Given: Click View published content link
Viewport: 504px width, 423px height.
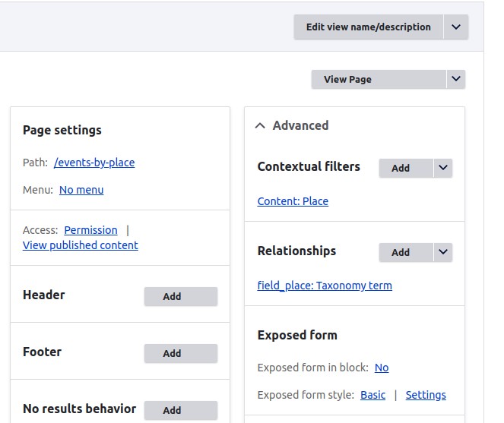Looking at the screenshot, I should point(81,245).
